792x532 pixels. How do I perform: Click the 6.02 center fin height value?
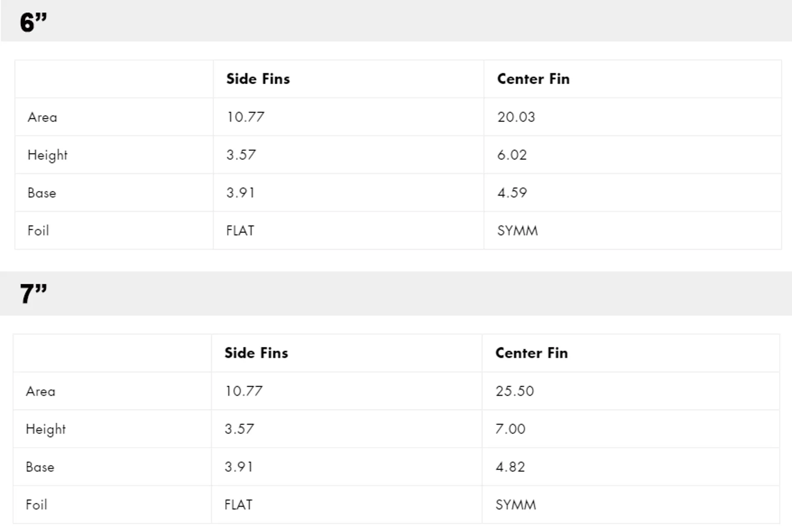tap(512, 155)
